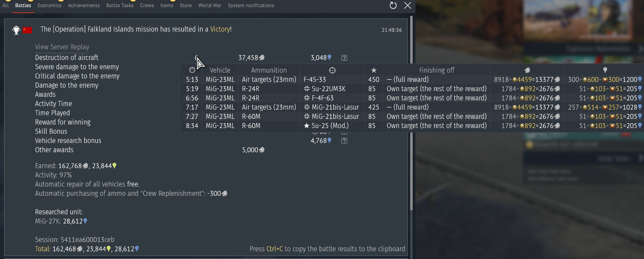This screenshot has width=644, height=259.
Task: Click the Session ID text
Action: tap(75, 240)
